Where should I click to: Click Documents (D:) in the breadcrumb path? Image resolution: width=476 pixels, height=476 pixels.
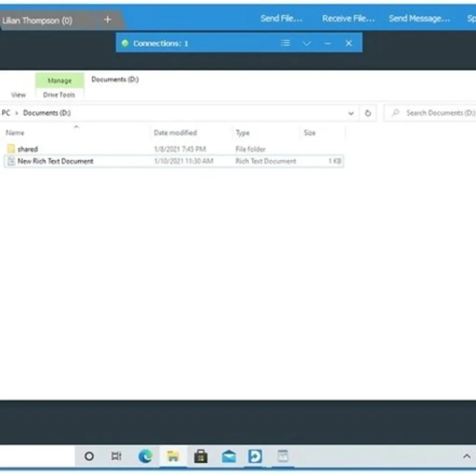47,112
